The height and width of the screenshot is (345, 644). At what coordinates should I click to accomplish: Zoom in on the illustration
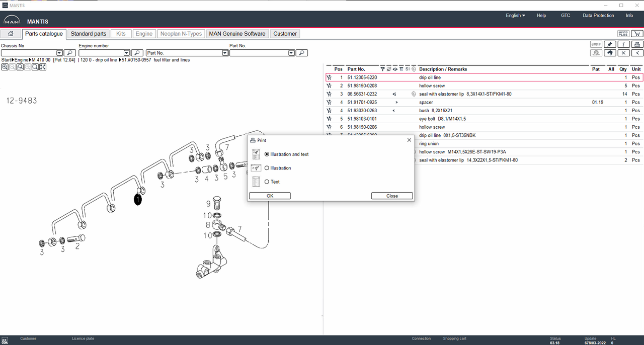coord(5,67)
